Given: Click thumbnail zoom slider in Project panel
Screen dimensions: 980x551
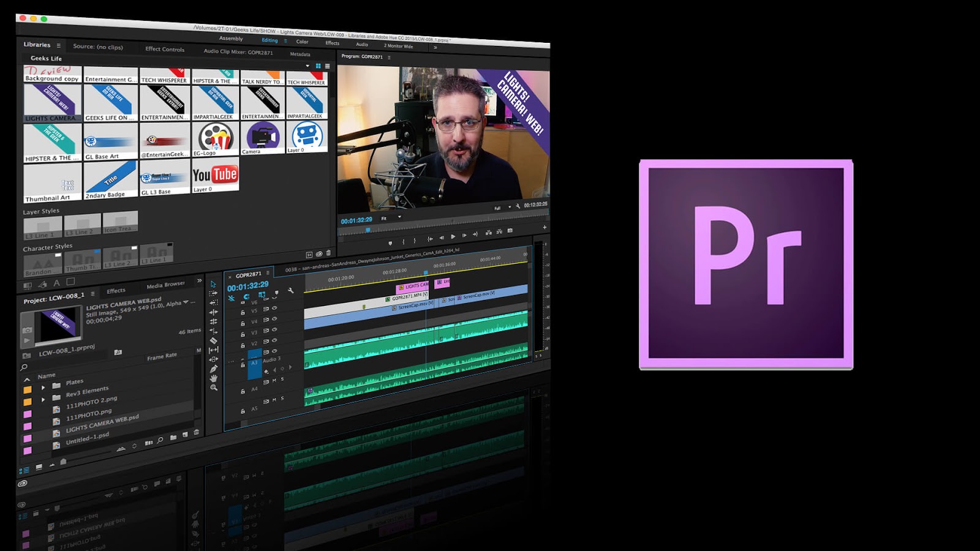Looking at the screenshot, I should point(63,462).
